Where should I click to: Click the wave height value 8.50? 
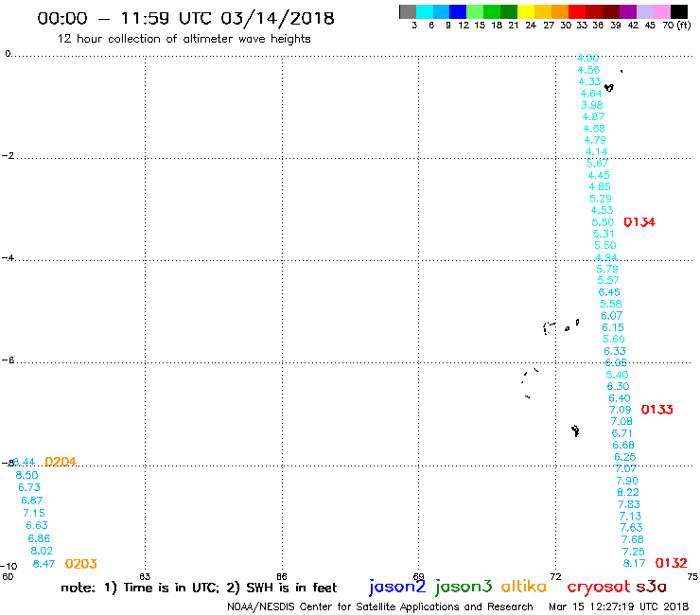tap(26, 475)
